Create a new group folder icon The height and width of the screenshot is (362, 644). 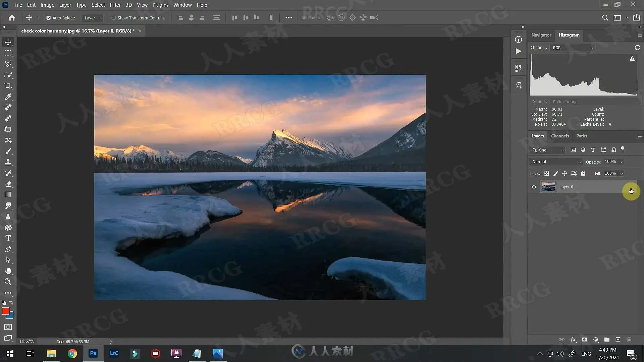[607, 340]
